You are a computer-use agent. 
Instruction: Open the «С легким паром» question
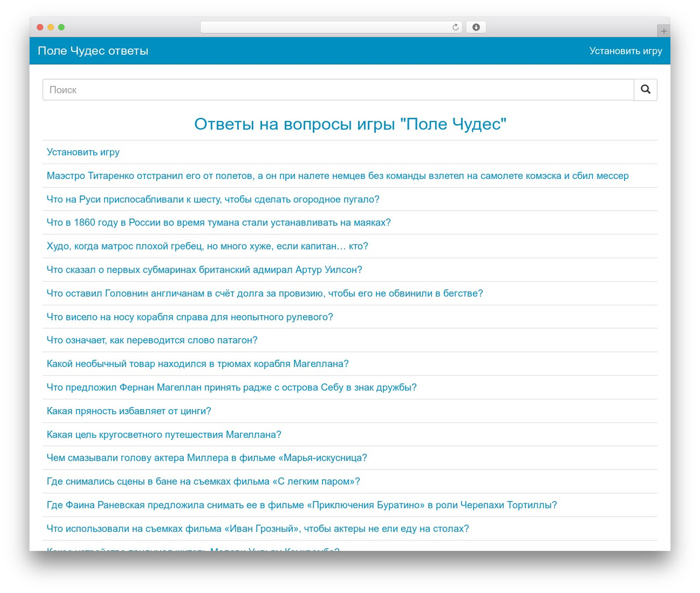203,481
